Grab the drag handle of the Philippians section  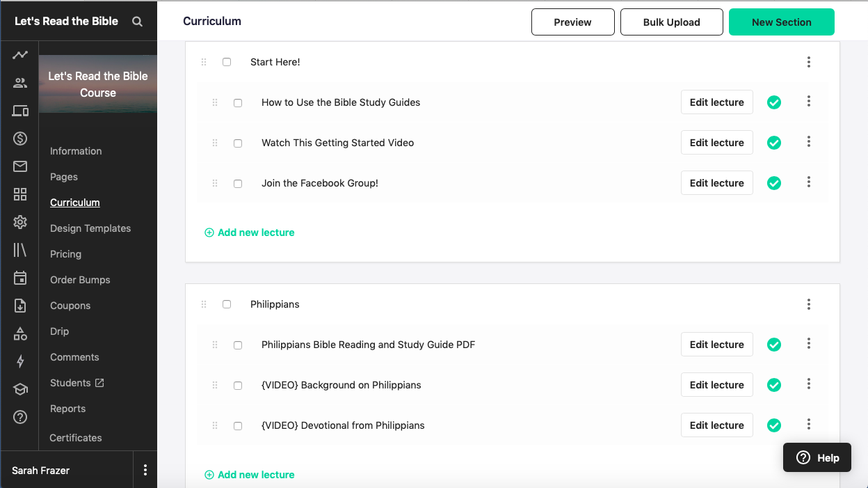click(x=204, y=304)
